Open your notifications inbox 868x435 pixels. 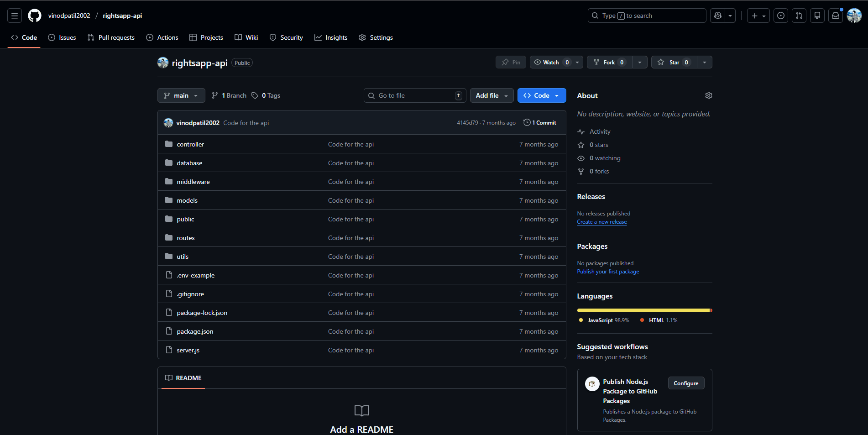tap(835, 15)
